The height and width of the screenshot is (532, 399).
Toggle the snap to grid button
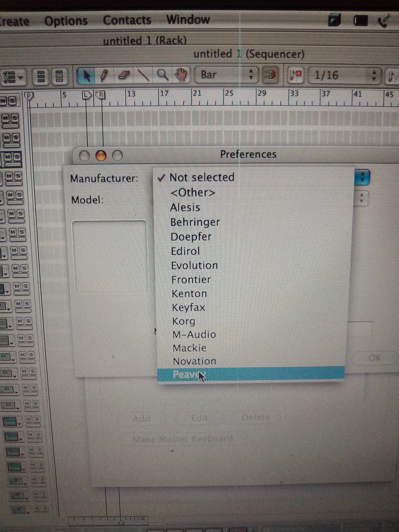pos(271,75)
